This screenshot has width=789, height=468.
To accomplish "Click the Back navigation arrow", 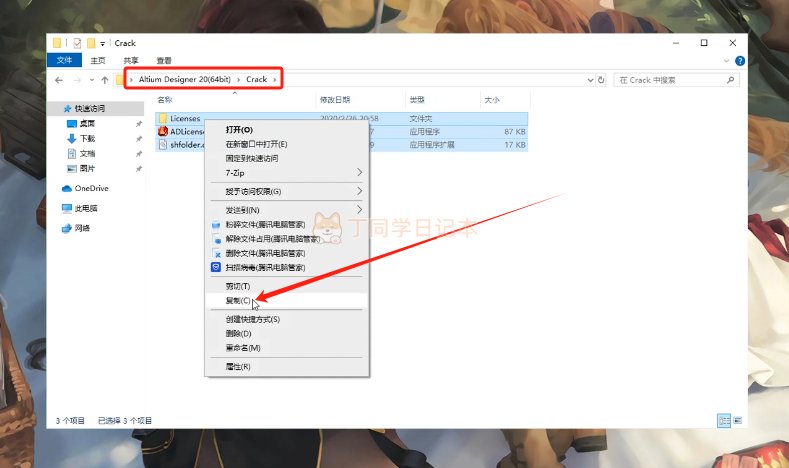I will [x=59, y=80].
